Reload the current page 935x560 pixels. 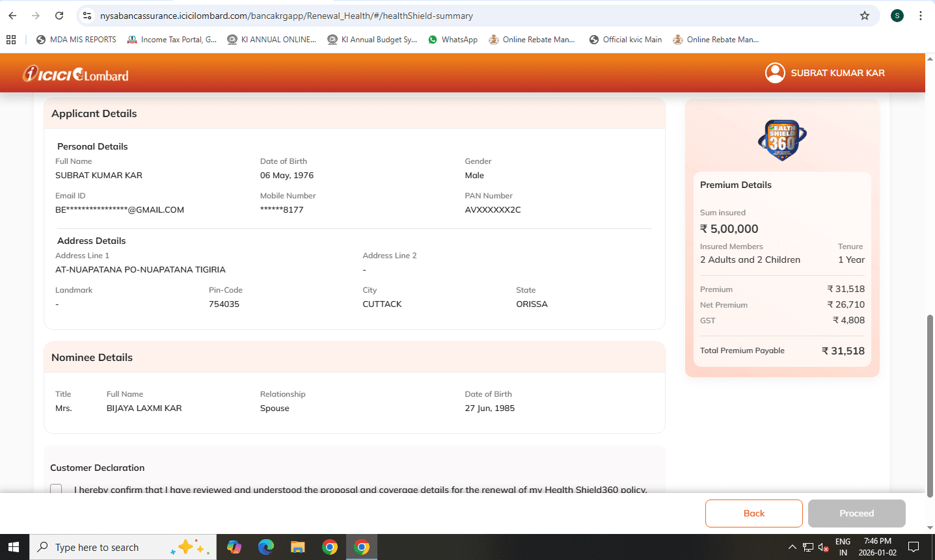pyautogui.click(x=59, y=16)
